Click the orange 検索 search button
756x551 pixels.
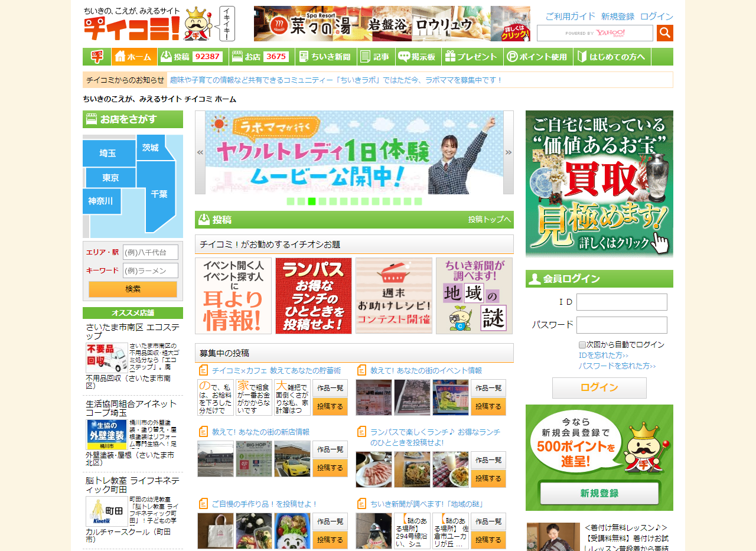tap(133, 289)
